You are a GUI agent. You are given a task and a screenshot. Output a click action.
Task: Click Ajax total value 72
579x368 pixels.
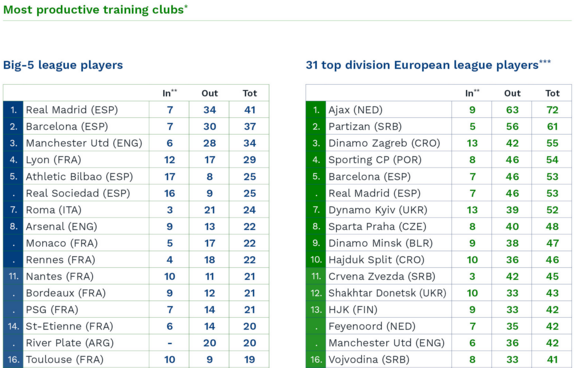[x=552, y=110]
